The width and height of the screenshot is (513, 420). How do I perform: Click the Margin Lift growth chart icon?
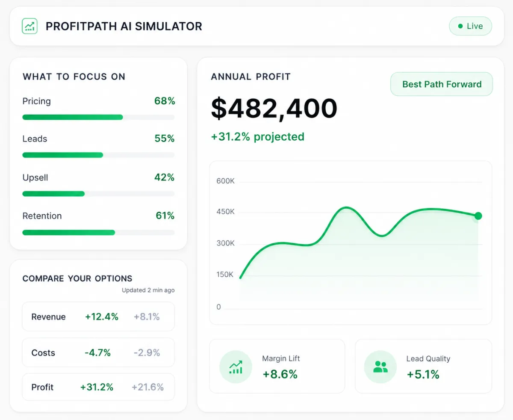236,367
